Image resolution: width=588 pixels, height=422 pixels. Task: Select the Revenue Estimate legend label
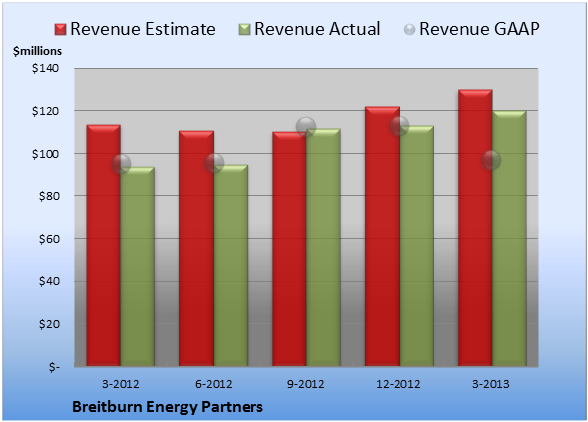point(143,29)
